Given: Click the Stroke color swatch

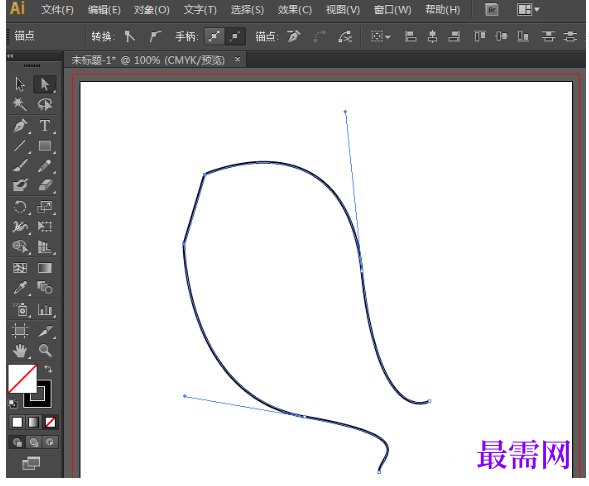Looking at the screenshot, I should point(43,400).
